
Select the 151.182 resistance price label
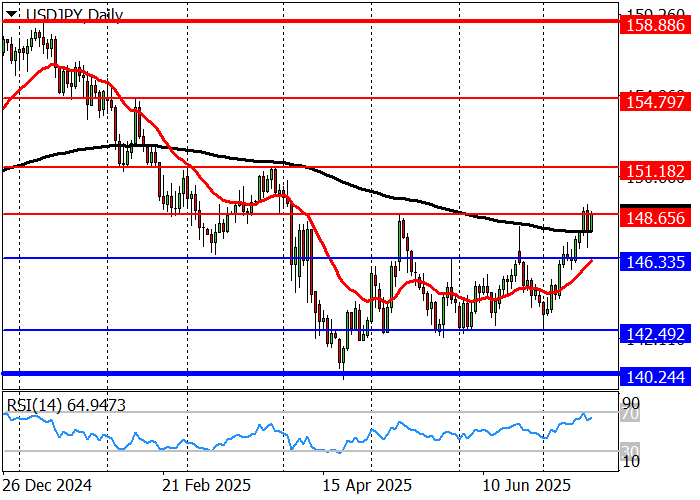655,171
